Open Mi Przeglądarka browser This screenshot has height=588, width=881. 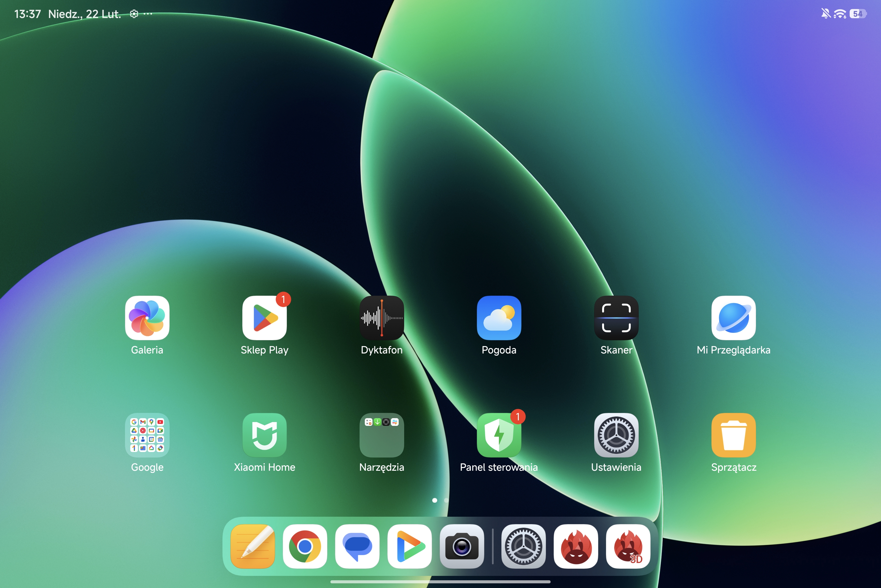pyautogui.click(x=733, y=318)
